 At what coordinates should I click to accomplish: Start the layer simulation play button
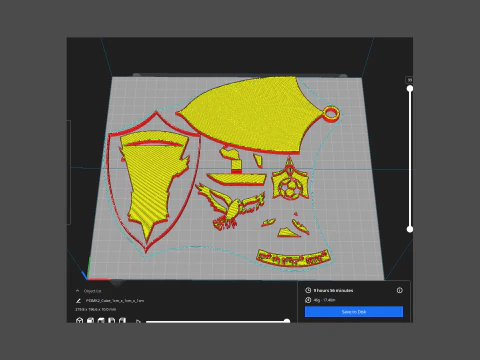(x=138, y=321)
